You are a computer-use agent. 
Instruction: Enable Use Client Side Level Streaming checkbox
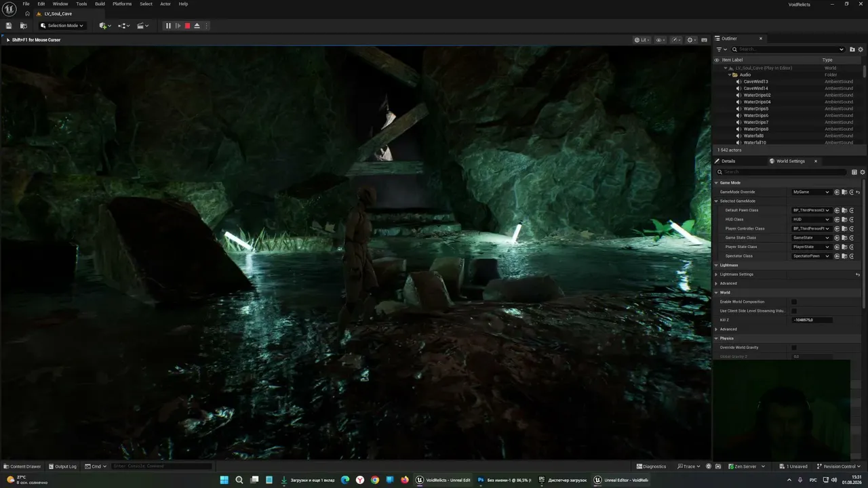coord(794,311)
